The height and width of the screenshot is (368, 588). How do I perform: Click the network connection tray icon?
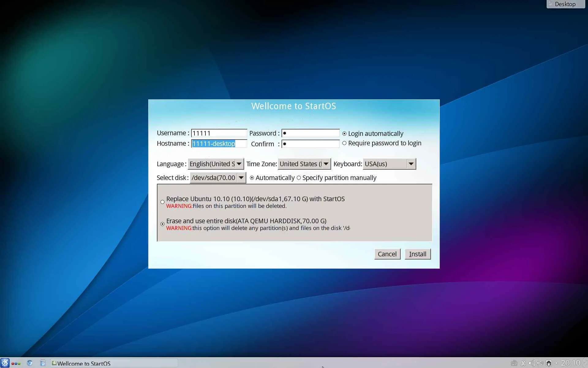[549, 363]
